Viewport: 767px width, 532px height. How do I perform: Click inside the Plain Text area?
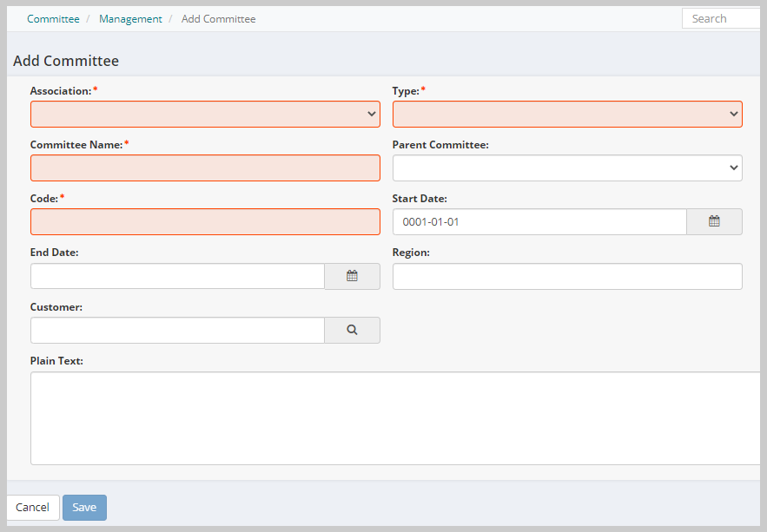(395, 418)
